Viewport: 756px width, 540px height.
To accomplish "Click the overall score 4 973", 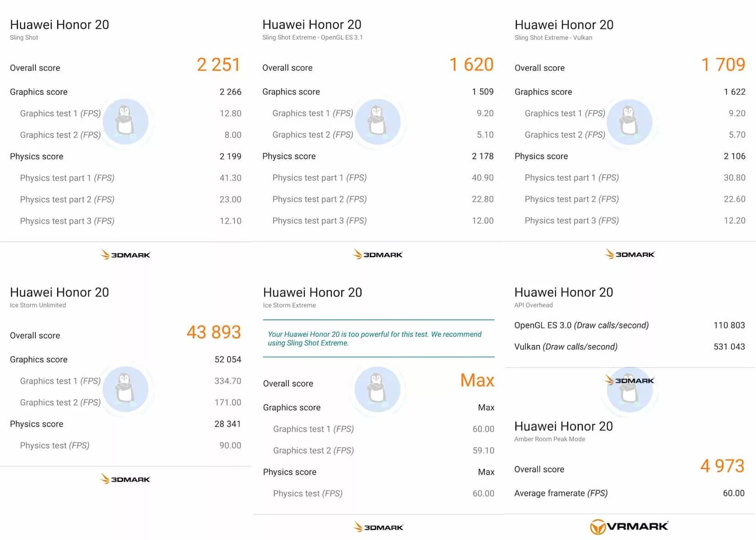I will 722,466.
